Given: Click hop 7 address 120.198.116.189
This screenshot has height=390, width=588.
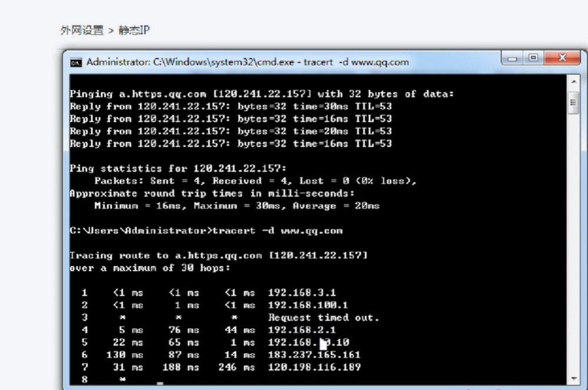Looking at the screenshot, I should pos(314,367).
